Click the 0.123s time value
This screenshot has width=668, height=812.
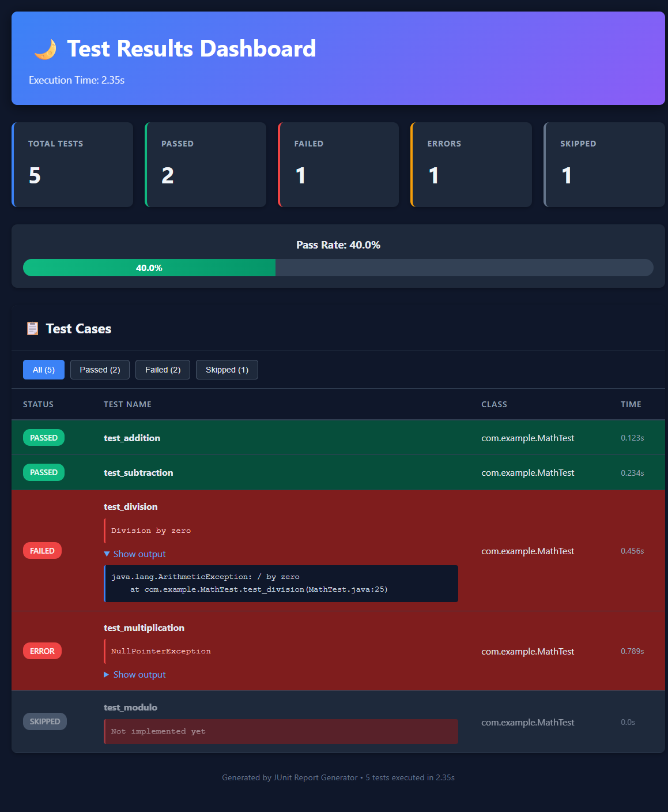632,438
